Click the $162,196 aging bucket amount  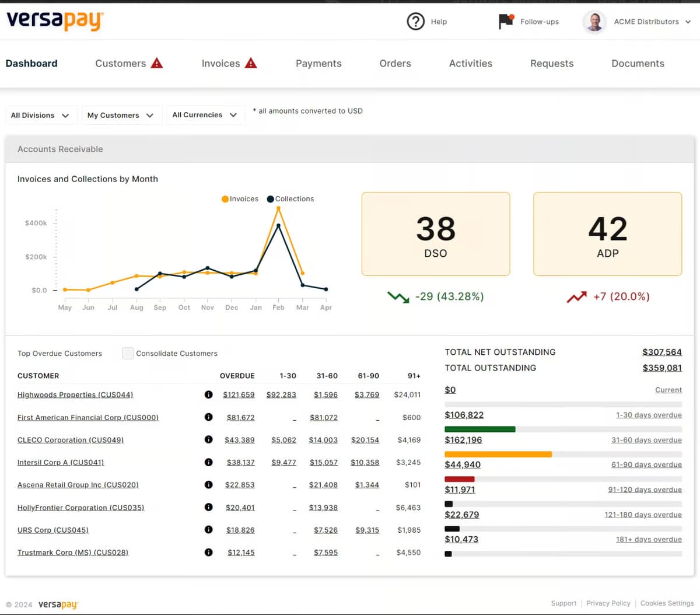[464, 440]
